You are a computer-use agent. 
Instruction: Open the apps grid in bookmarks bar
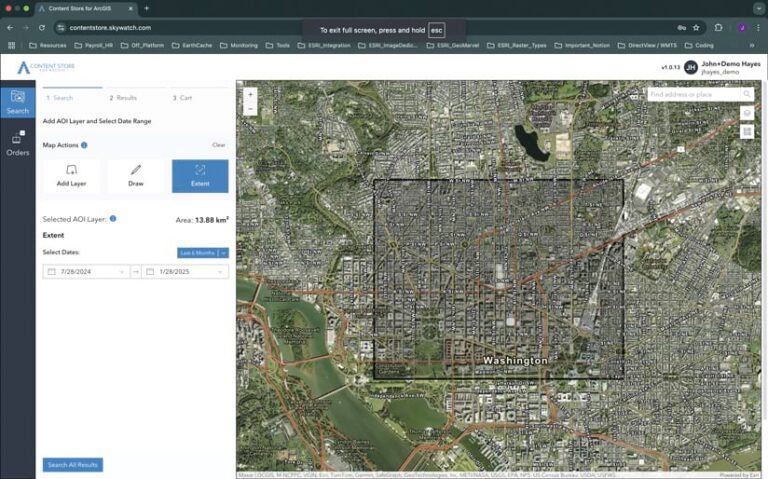pos(12,46)
